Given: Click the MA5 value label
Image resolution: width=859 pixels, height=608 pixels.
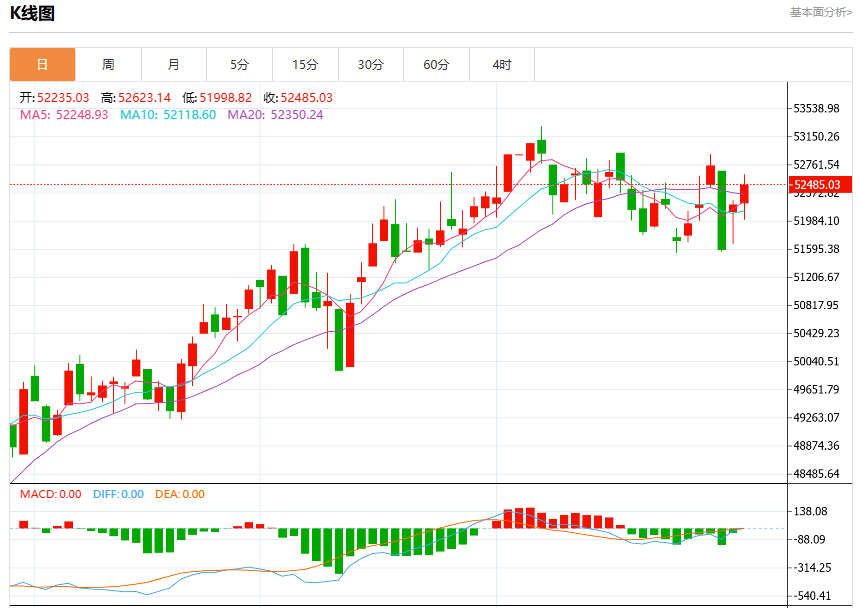Looking at the screenshot, I should pos(64,115).
